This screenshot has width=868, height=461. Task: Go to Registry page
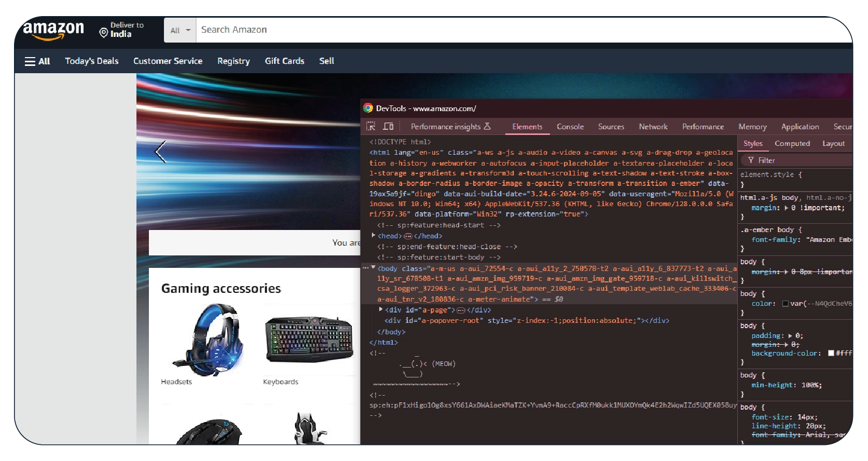click(x=233, y=61)
